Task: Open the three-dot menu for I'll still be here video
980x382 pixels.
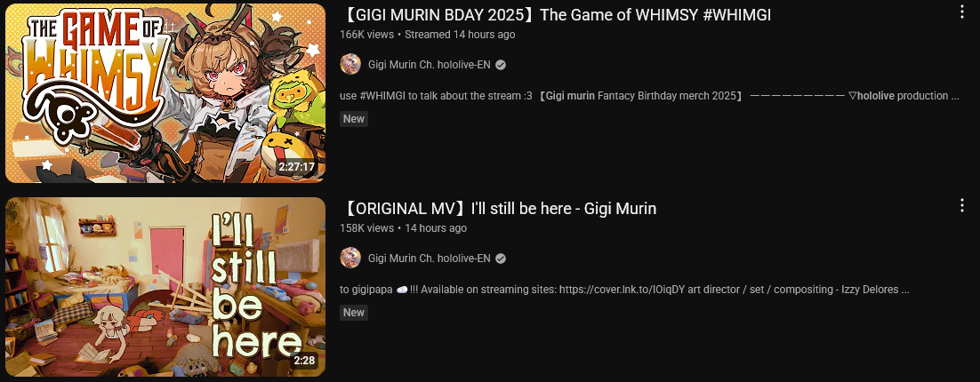Action: point(962,205)
